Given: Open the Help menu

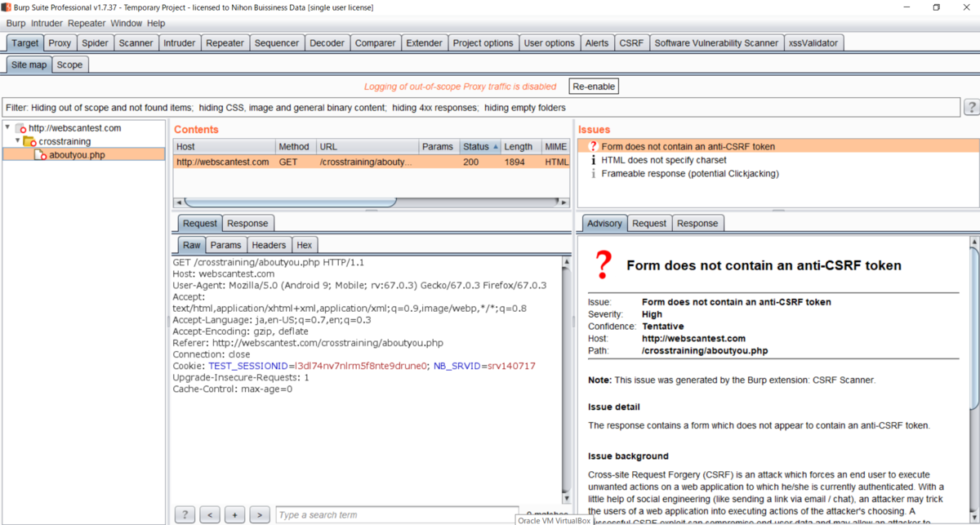Looking at the screenshot, I should [155, 24].
